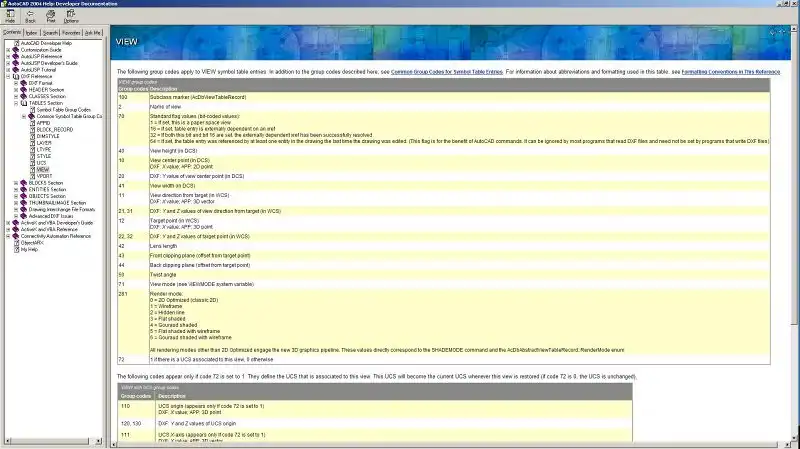Select the UCS topic in the tree
Viewport: 800px width, 449px height.
coord(41,163)
